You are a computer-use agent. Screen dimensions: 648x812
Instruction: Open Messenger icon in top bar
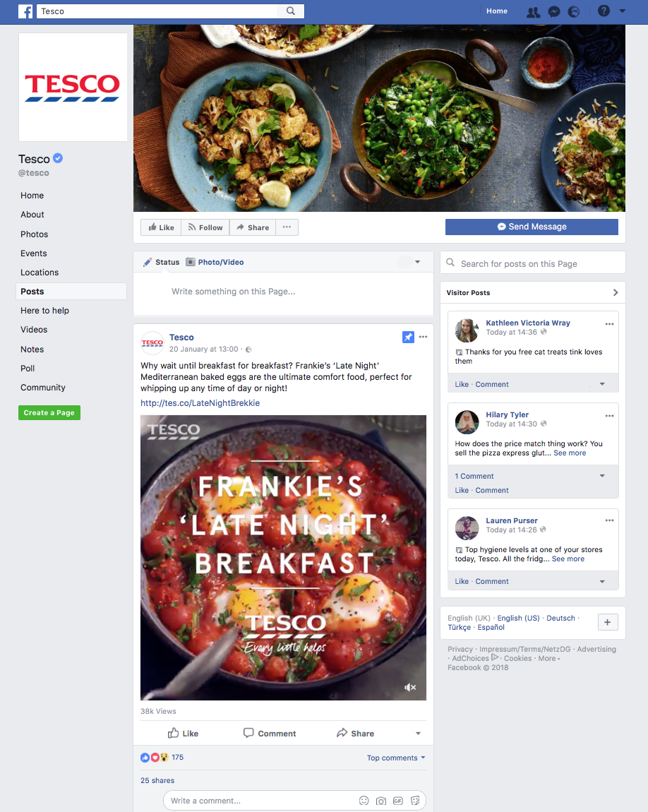(x=554, y=11)
